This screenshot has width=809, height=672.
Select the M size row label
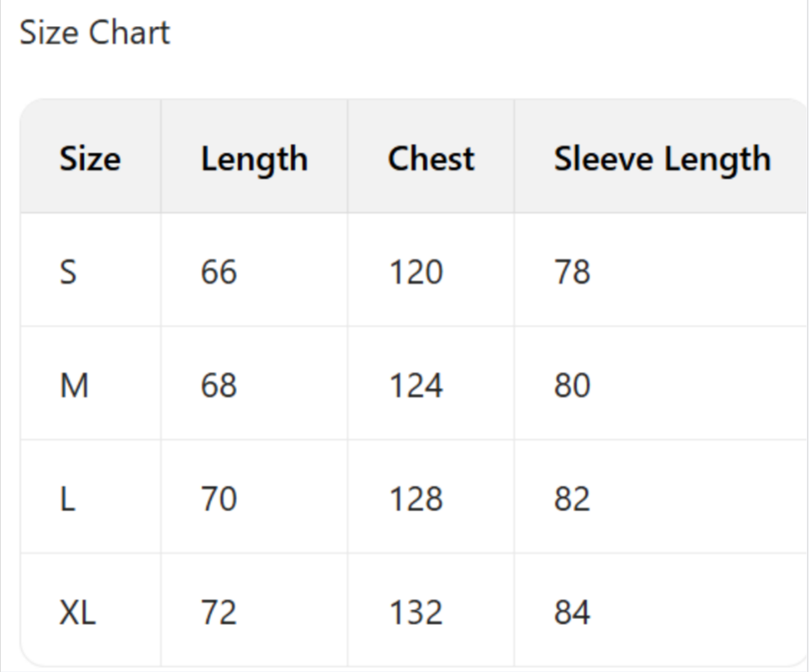[x=74, y=385]
